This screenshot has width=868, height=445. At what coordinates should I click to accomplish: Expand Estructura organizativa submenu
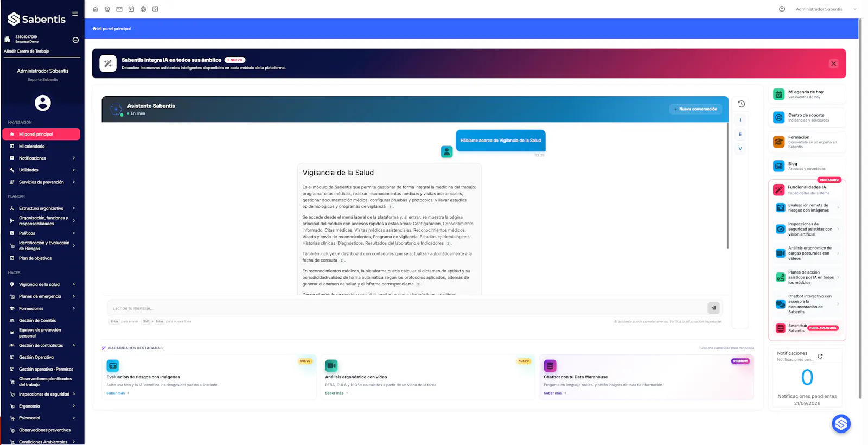coord(74,208)
